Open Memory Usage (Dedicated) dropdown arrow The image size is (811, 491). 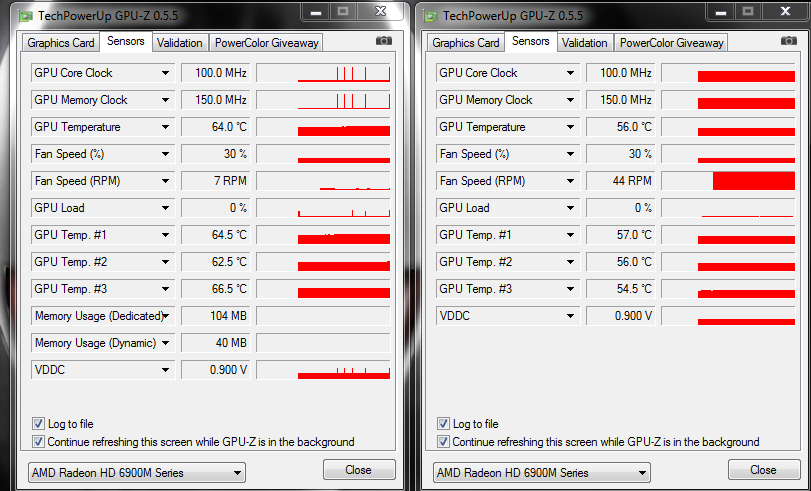(x=168, y=316)
